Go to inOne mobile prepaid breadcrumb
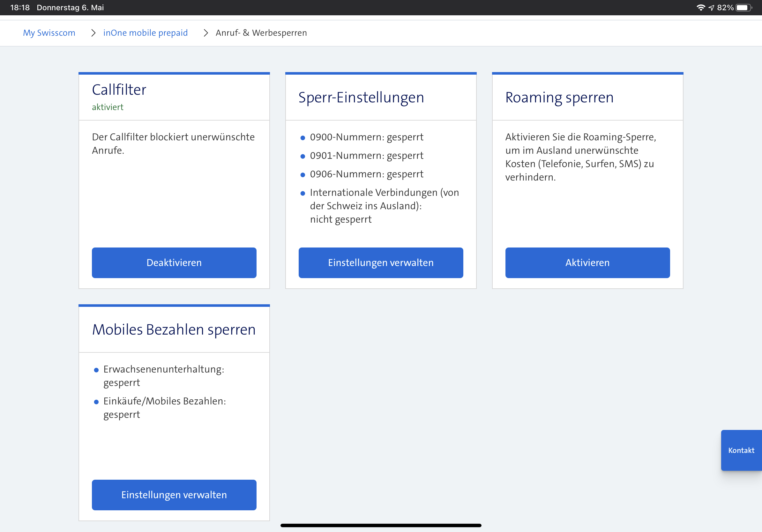Image resolution: width=762 pixels, height=532 pixels. [x=146, y=33]
